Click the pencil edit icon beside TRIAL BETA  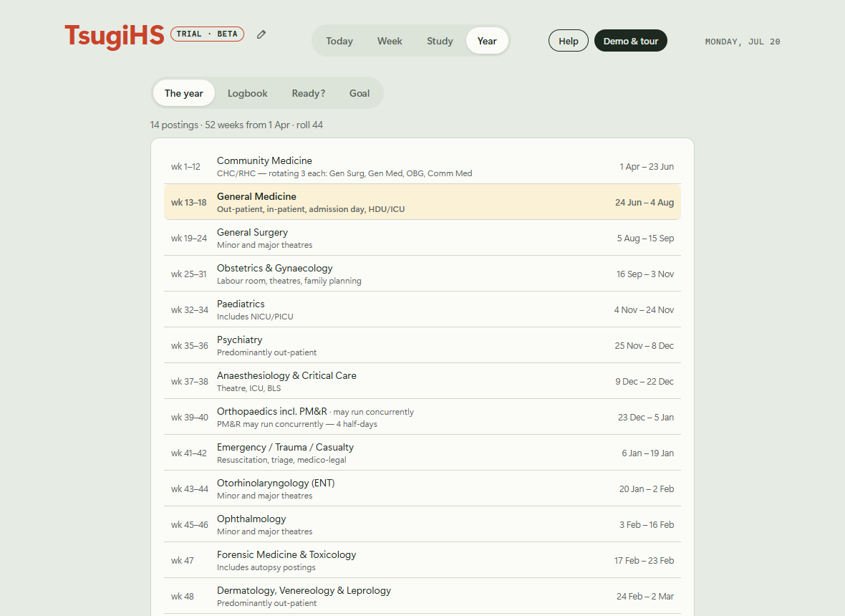[x=261, y=34]
